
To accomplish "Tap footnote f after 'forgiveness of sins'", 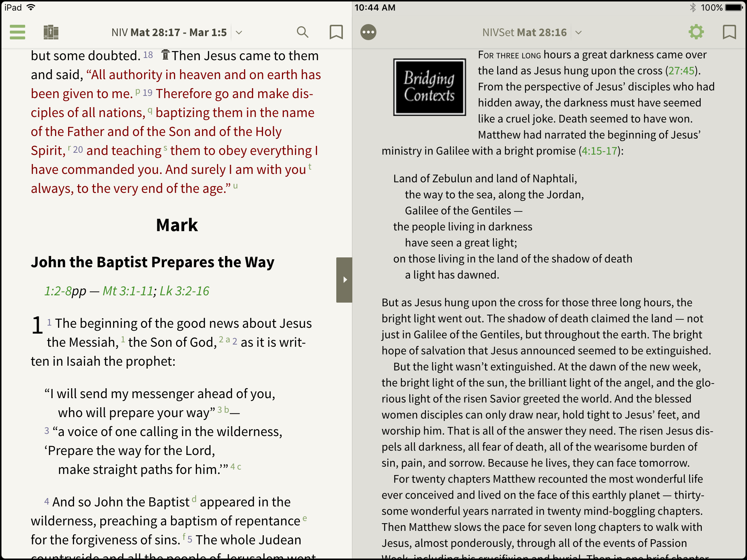I will 184,537.
